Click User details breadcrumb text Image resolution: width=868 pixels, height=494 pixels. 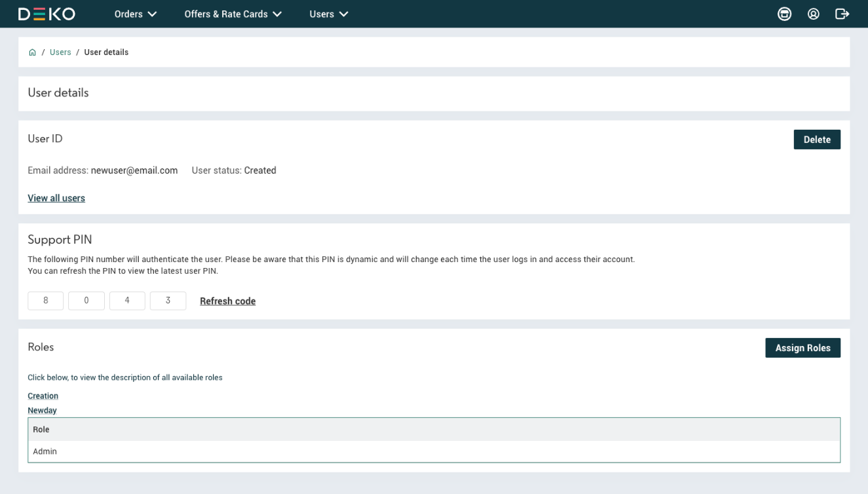point(106,52)
